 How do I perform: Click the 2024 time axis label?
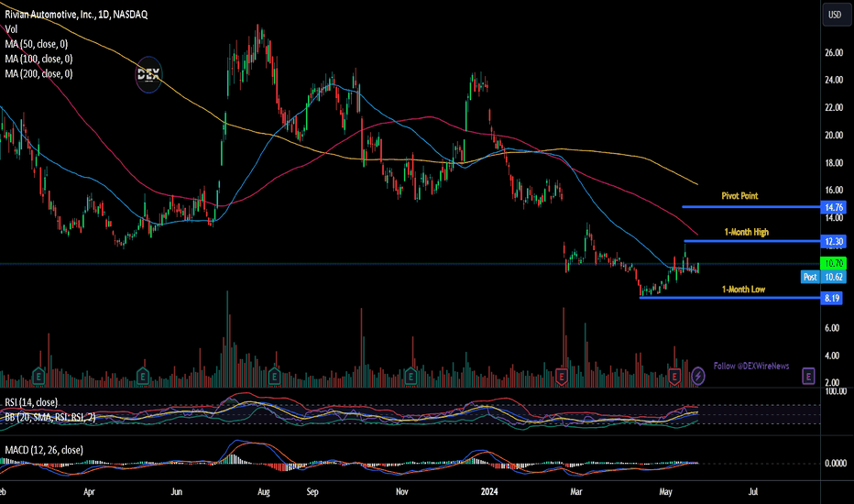(489, 491)
